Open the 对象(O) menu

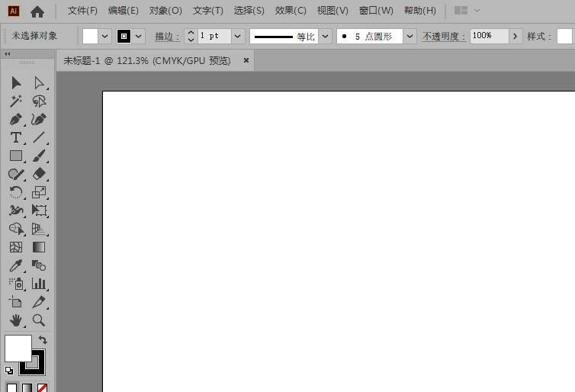165,11
